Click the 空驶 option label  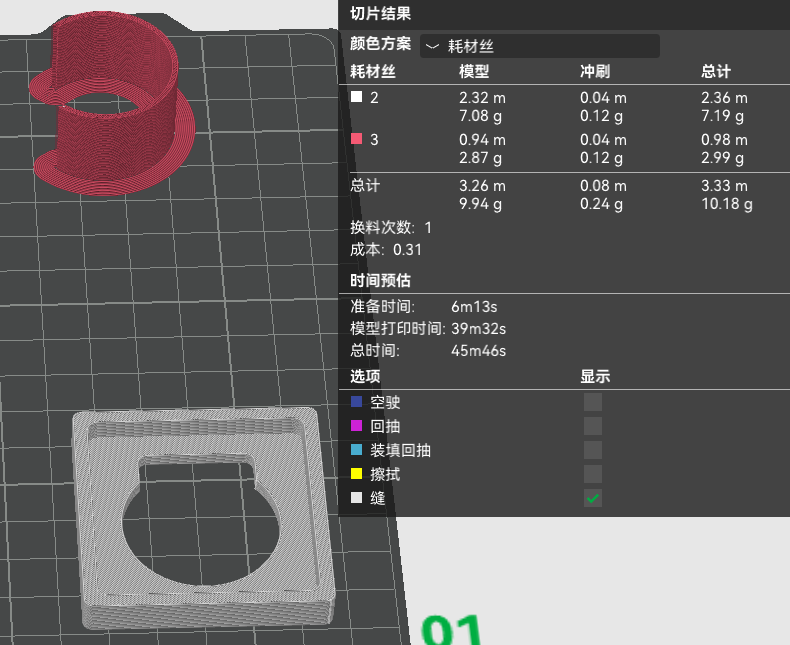click(385, 402)
